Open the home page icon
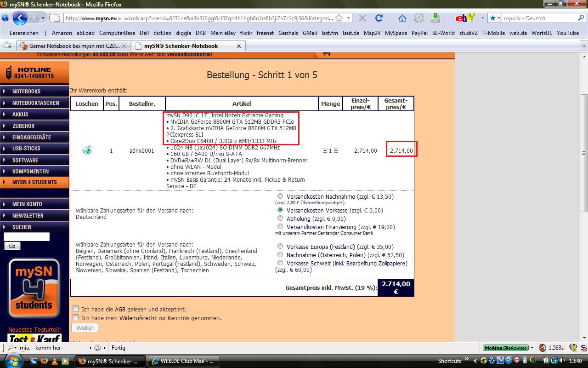The image size is (588, 368). pyautogui.click(x=402, y=18)
